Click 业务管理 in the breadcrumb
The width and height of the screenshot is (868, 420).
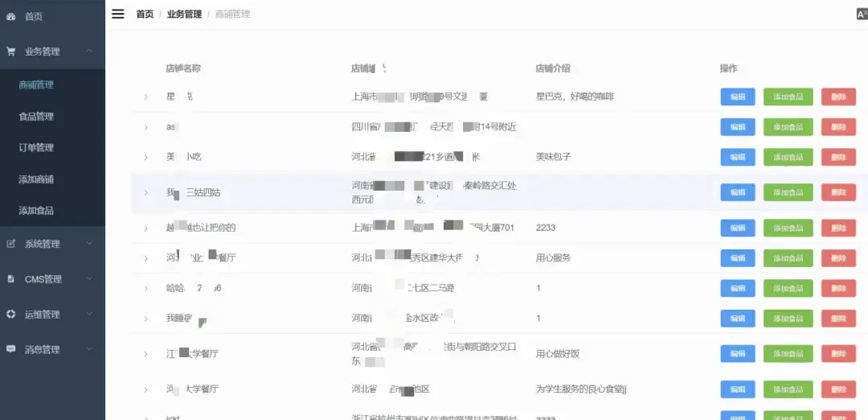(x=184, y=14)
